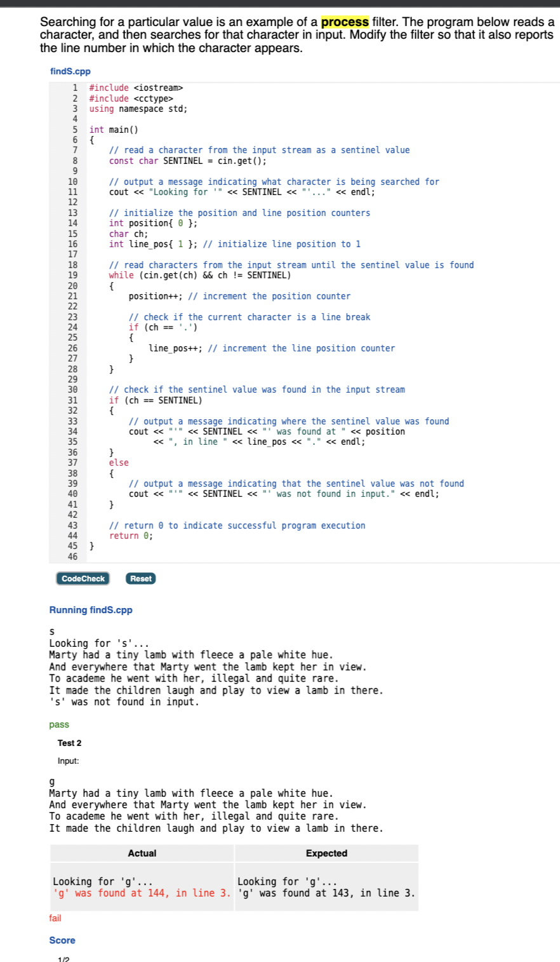Select line number 8 in the code
Viewport: 560px width, 962px height.
click(x=74, y=160)
